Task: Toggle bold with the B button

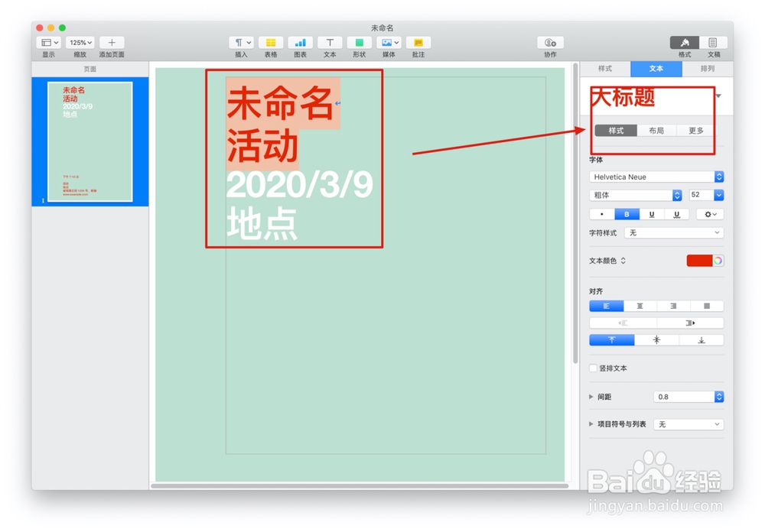Action: click(627, 213)
